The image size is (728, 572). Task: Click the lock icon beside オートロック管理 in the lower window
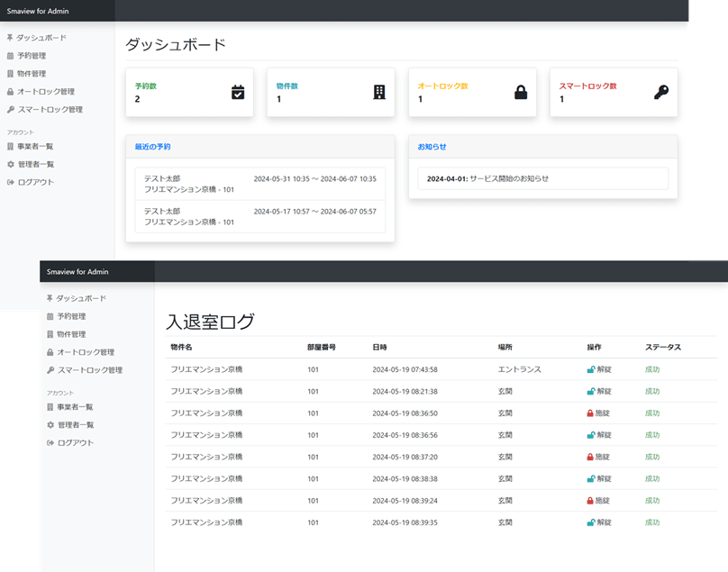[x=50, y=352]
